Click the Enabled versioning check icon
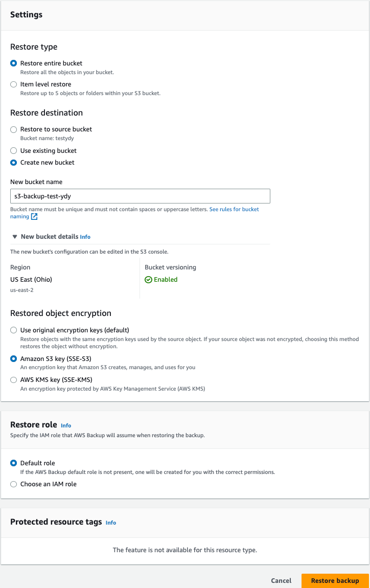Image resolution: width=370 pixels, height=588 pixels. 148,280
